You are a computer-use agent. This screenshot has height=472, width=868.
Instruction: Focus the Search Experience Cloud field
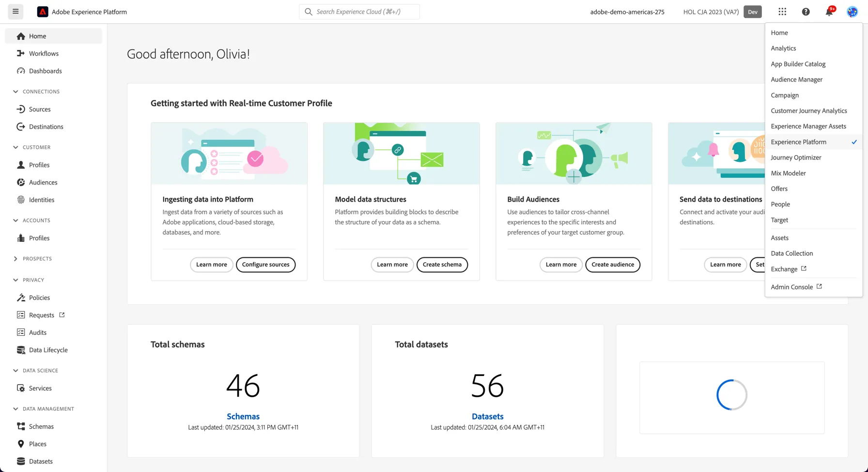pos(359,12)
